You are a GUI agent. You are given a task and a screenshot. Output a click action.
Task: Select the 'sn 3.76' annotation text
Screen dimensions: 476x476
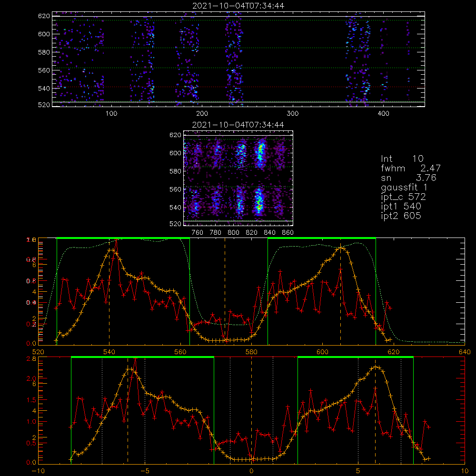408,178
